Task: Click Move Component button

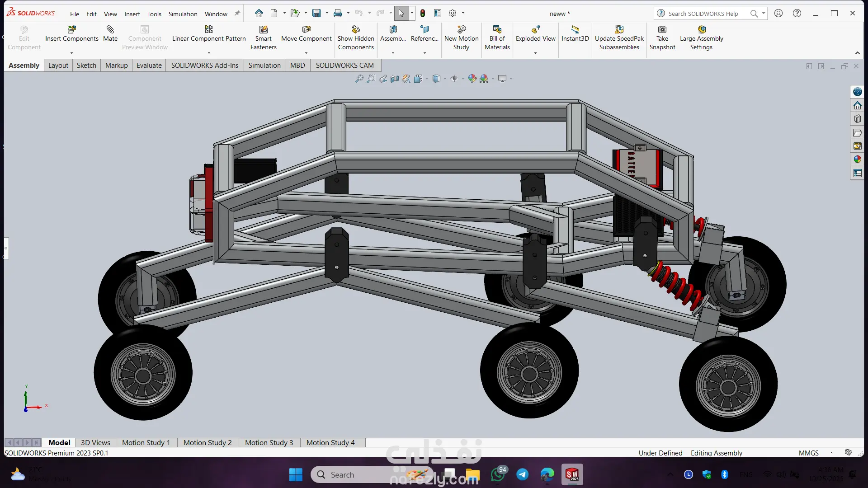Action: click(x=306, y=30)
